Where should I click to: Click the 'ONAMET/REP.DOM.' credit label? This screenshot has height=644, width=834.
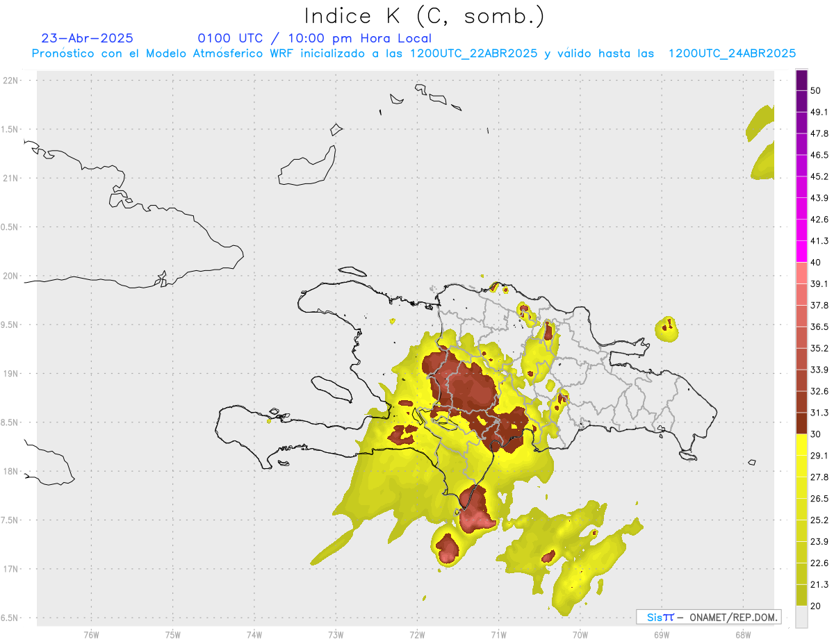[x=733, y=617]
